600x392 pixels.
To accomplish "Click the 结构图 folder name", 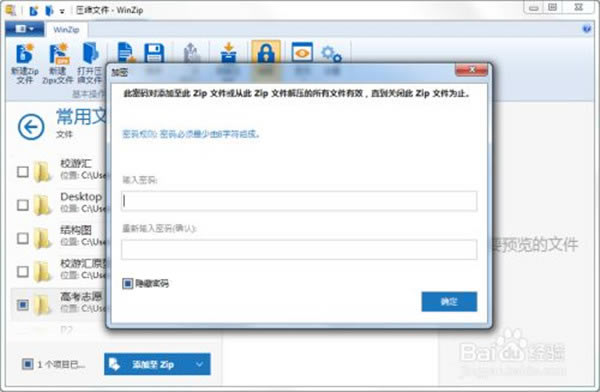I will click(x=76, y=230).
